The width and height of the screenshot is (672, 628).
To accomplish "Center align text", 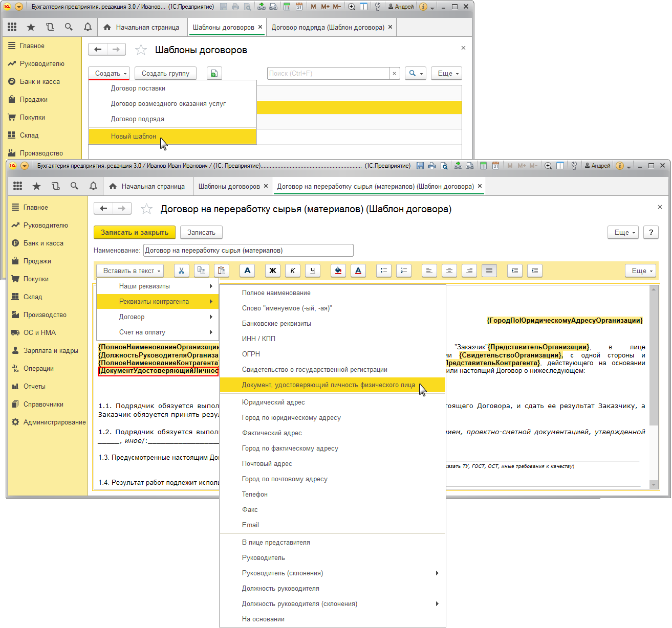I will point(449,271).
